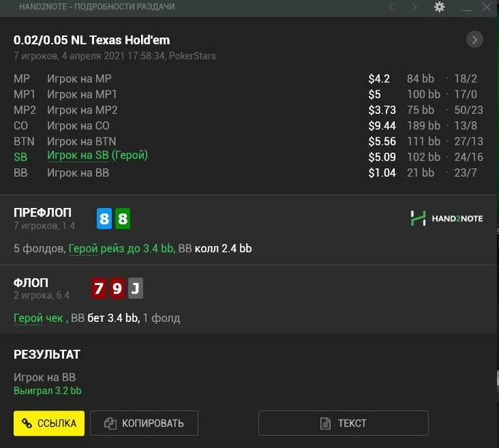Image resolution: width=499 pixels, height=448 pixels.
Task: Click the 24/16 hero stats
Action: tap(469, 157)
